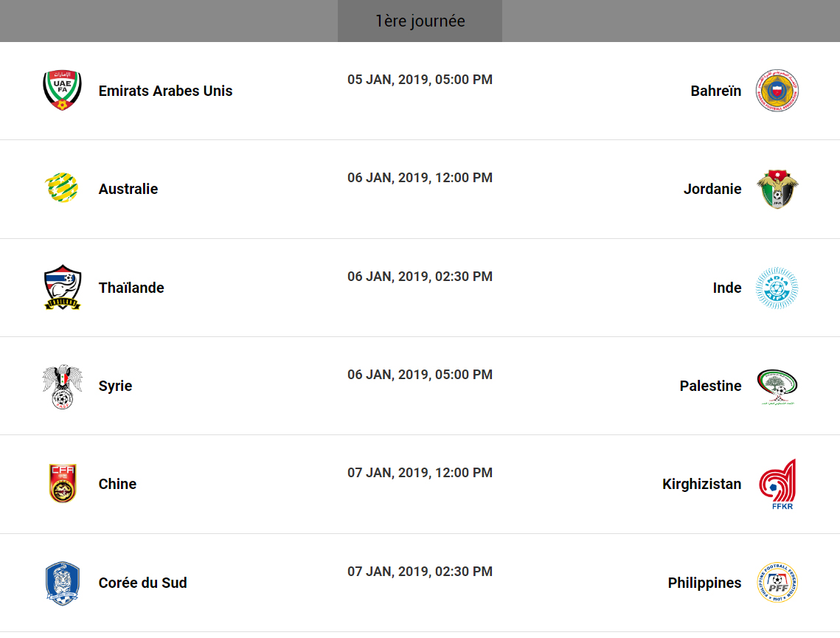Open the Kirghizistan team link
Screen dimensions: 840x638
tap(701, 484)
